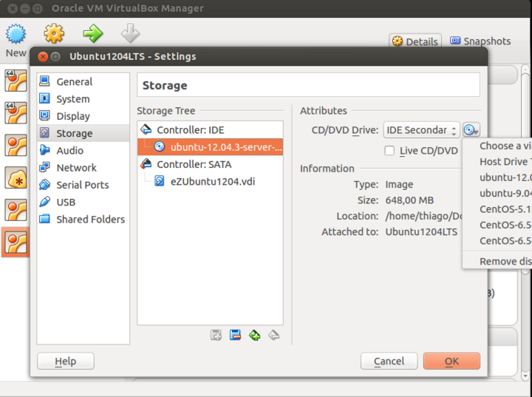Screen dimensions: 532x397
Task: Click the Add Controller icon below the tree
Action: click(216, 335)
